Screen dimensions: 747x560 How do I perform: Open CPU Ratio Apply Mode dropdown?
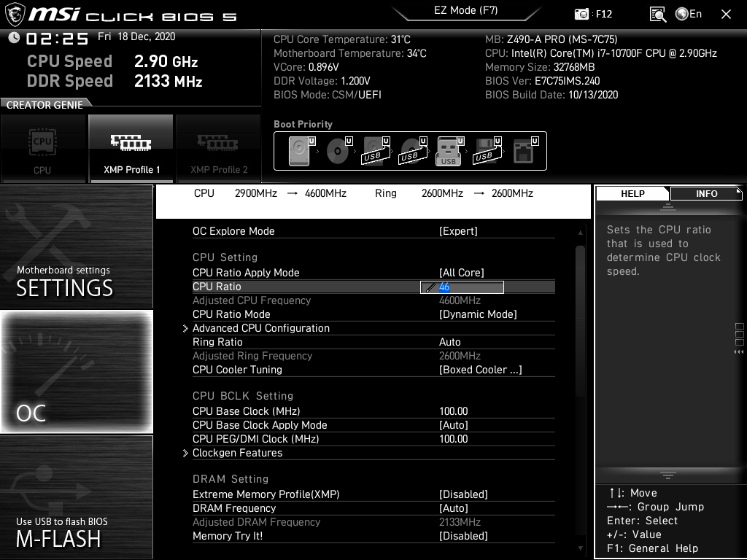tap(461, 273)
